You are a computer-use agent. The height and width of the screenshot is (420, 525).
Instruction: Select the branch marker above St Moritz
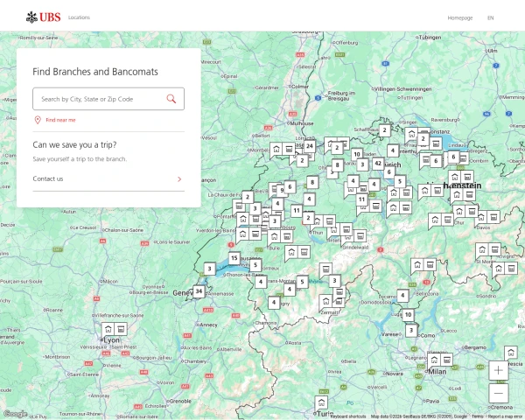click(x=482, y=249)
